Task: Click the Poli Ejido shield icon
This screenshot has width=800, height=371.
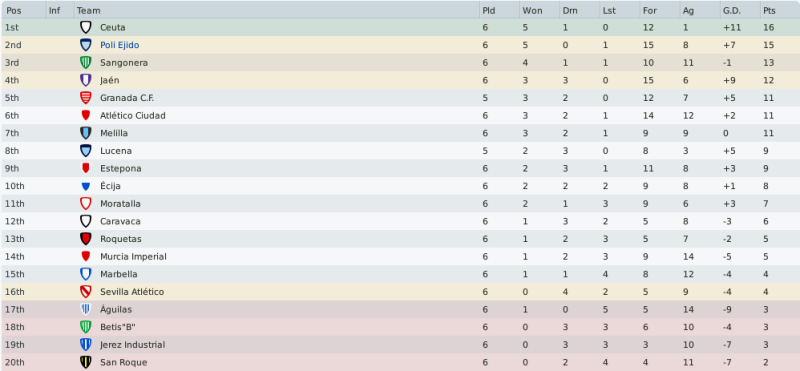Action: (86, 45)
